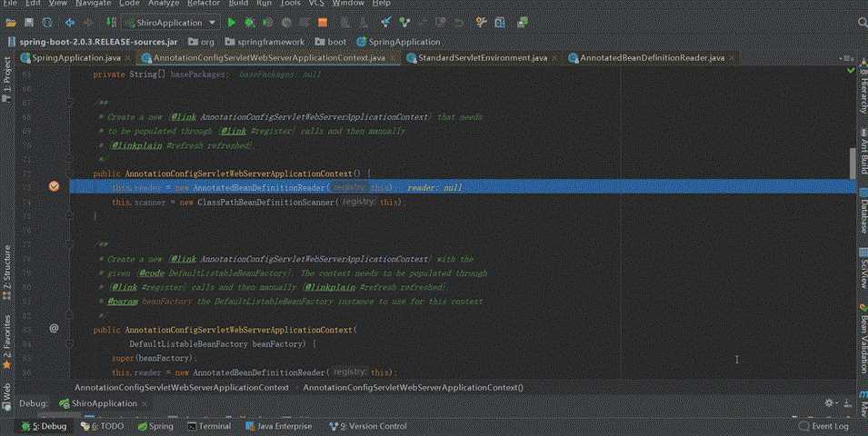Navigate back with the blue arrow icon
Image resolution: width=868 pixels, height=436 pixels.
tap(70, 23)
